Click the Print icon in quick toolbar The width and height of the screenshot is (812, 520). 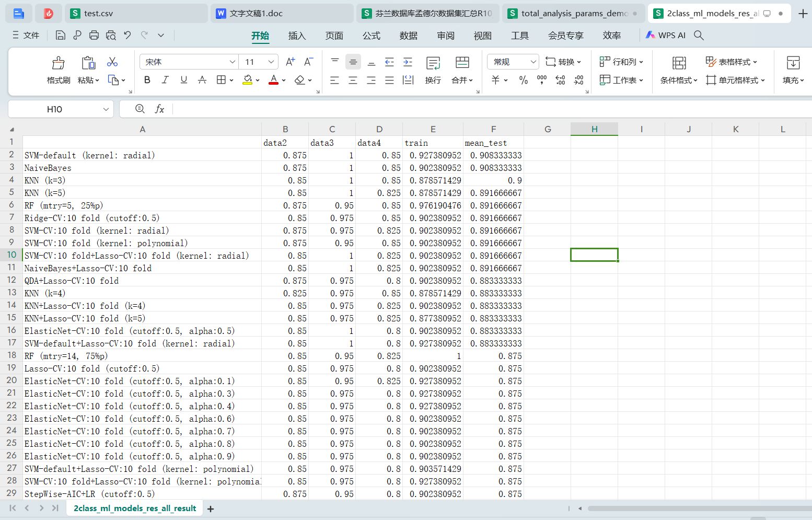pos(94,36)
